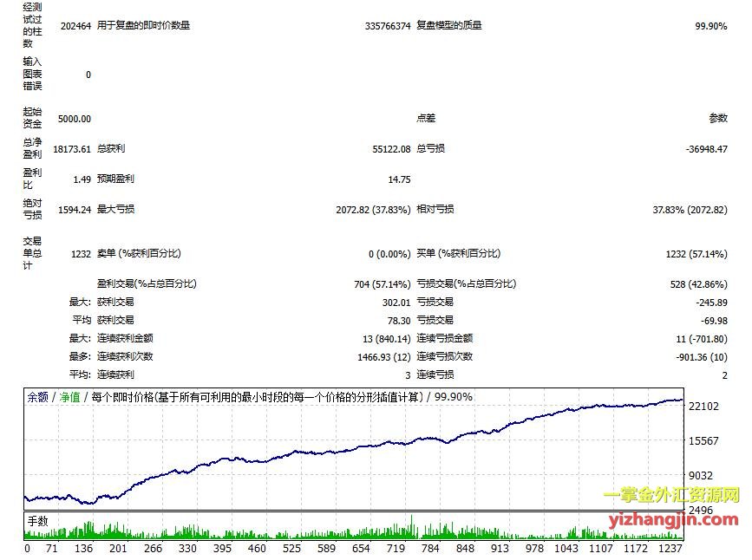The width and height of the screenshot is (752, 560).
Task: Click the largest profit trade value 302.01
Action: pos(396,303)
